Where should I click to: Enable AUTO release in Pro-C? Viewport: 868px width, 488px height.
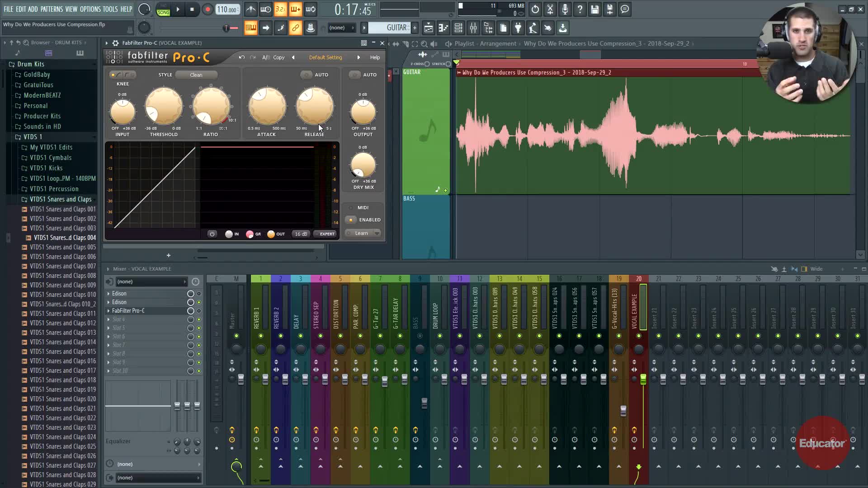tap(307, 75)
